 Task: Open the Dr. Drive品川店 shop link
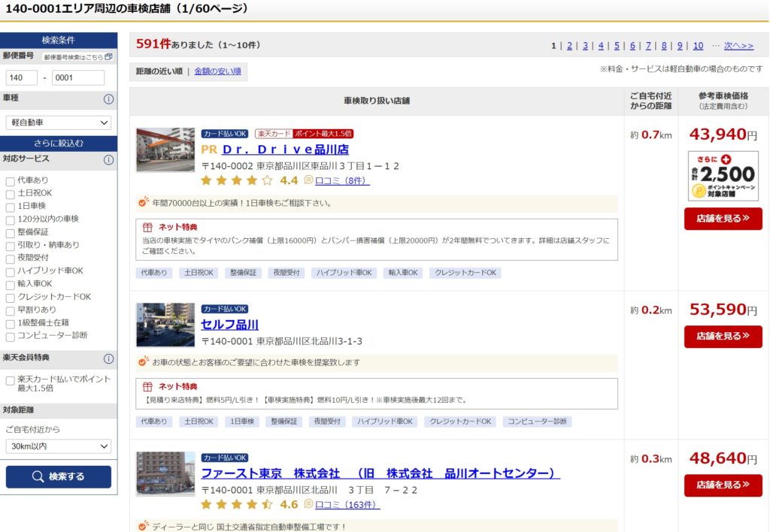point(285,150)
